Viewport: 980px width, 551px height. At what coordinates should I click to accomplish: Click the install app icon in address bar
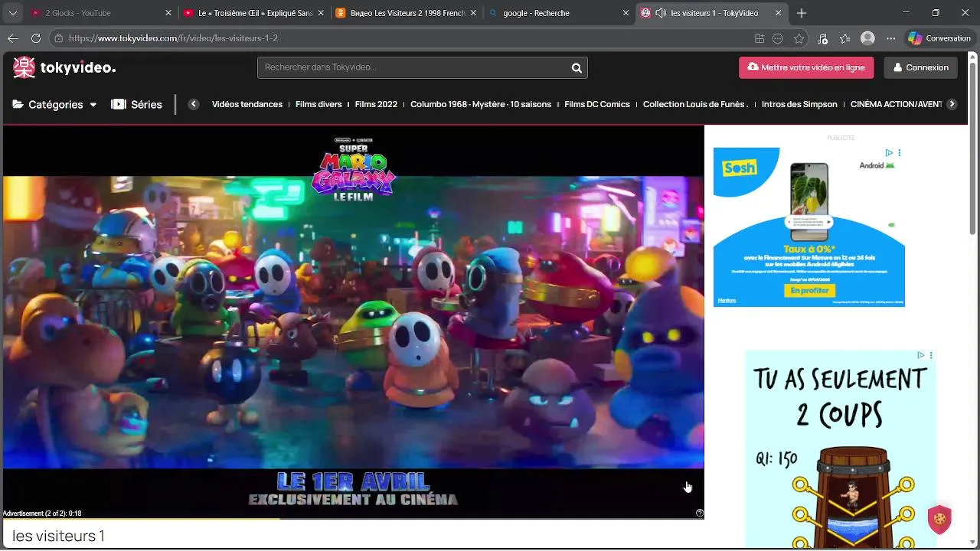[759, 38]
